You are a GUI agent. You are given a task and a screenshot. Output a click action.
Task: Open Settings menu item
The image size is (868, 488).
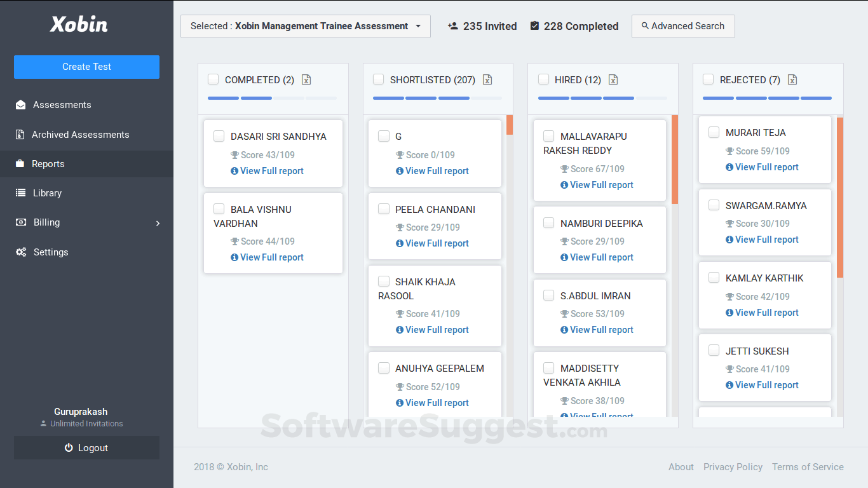86,252
